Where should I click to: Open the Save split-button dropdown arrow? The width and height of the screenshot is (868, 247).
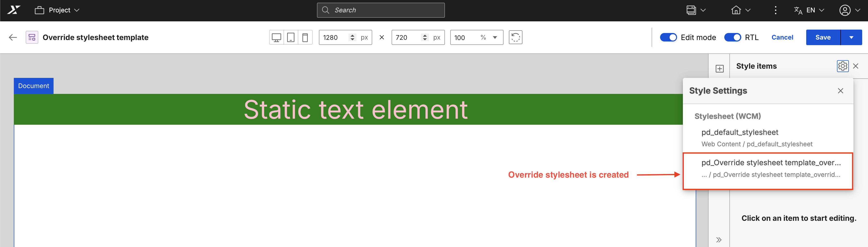[851, 37]
